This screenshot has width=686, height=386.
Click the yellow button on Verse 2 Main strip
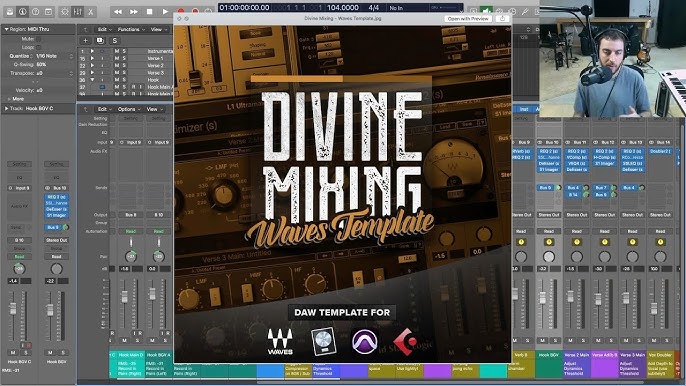tap(577, 242)
